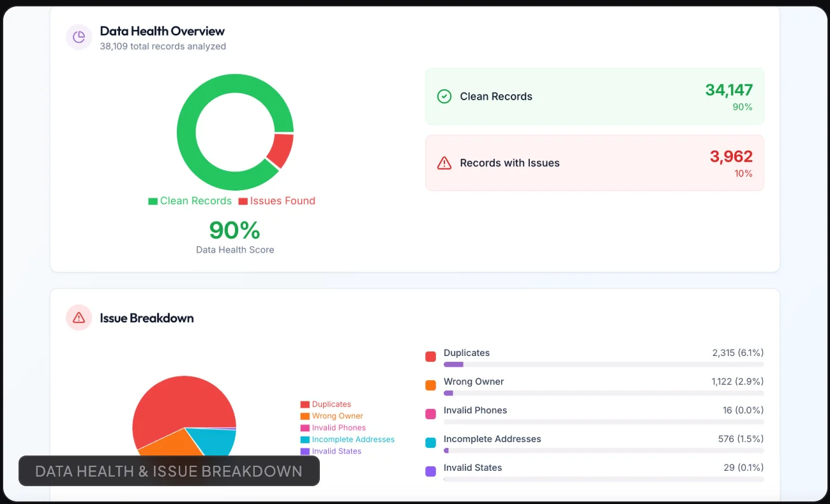Toggle Incomplete Addresses in pie chart legend

pyautogui.click(x=347, y=440)
